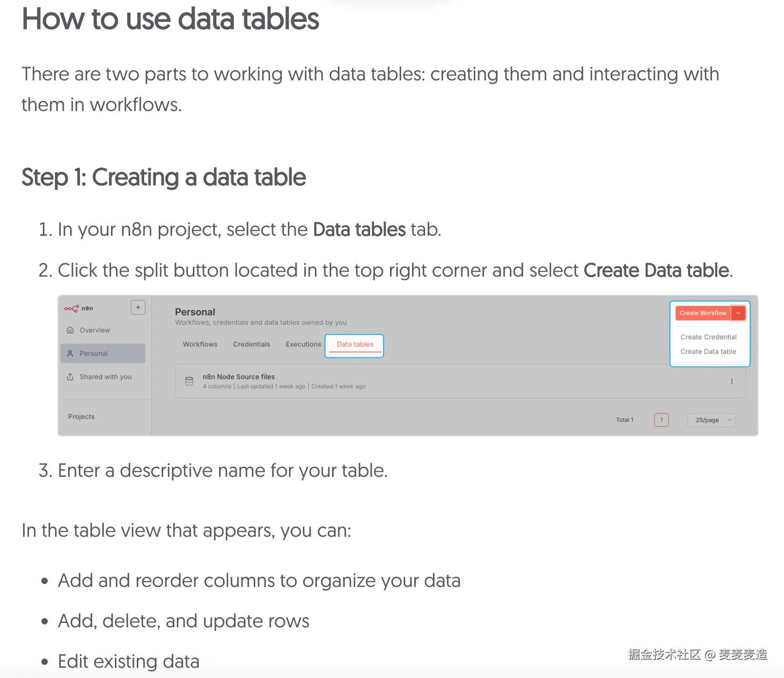This screenshot has height=678, width=784.
Task: Click page number 1 in pagination
Action: 661,420
